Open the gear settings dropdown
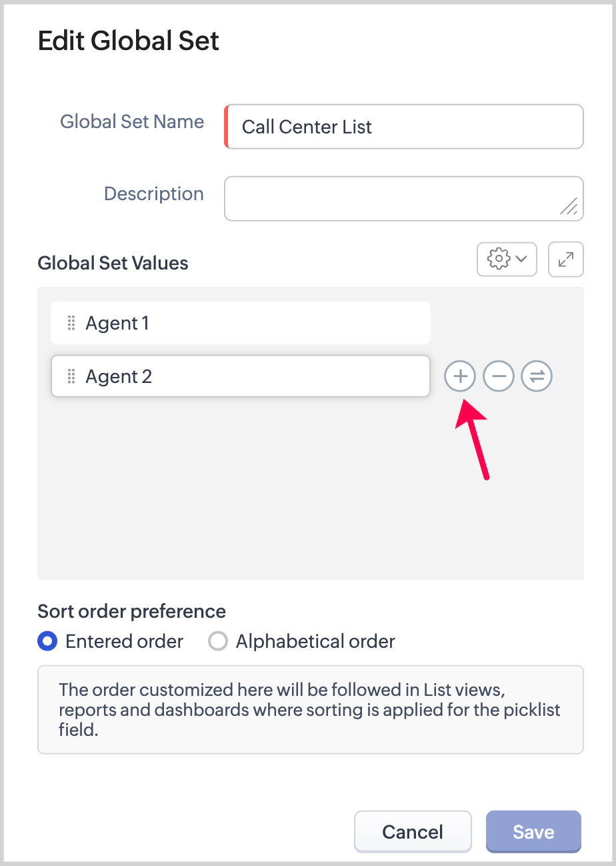Image resolution: width=616 pixels, height=866 pixels. pos(507,259)
